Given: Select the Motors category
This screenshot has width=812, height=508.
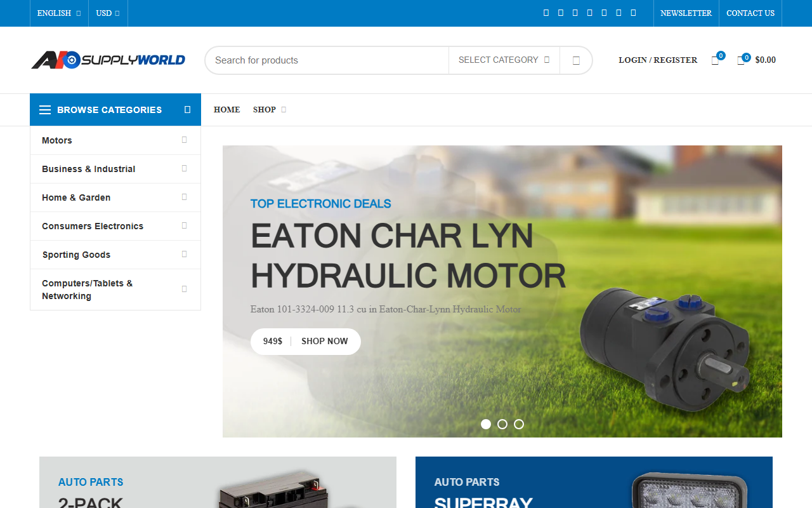Looking at the screenshot, I should tap(115, 140).
